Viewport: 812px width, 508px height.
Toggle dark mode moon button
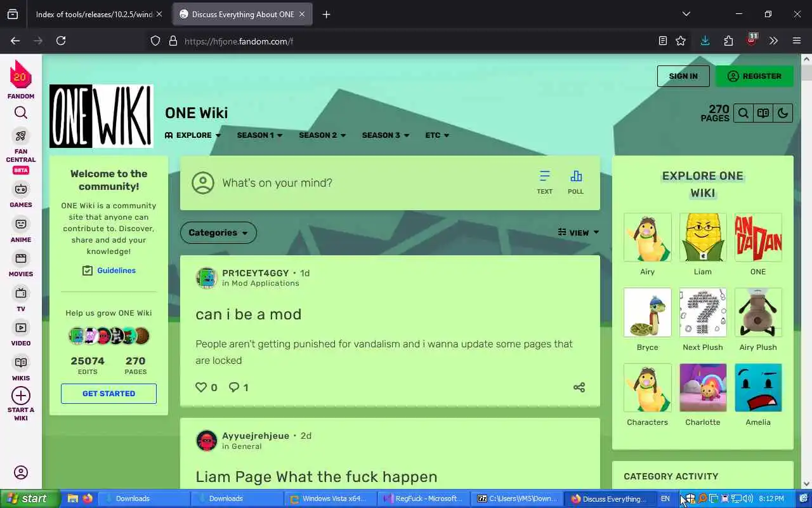[x=783, y=113]
